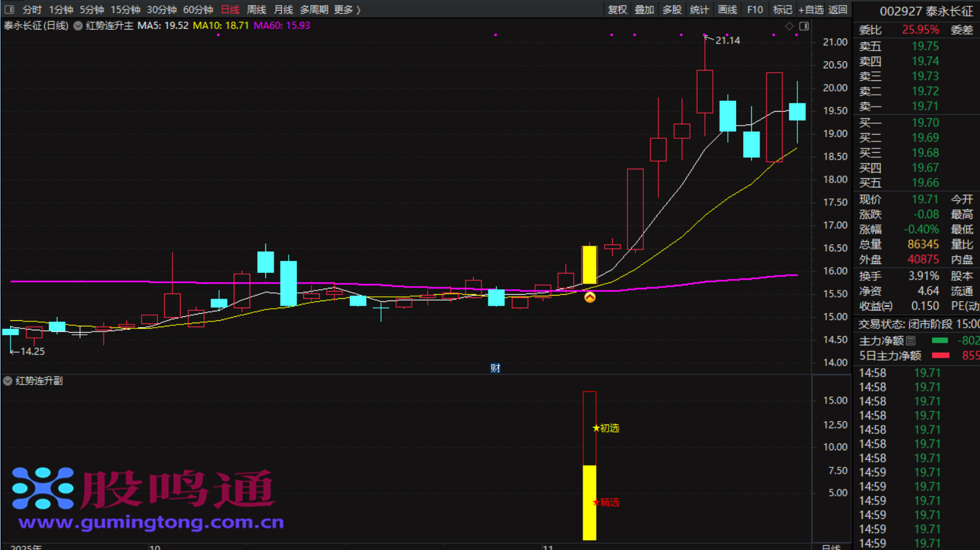Click the 返回 back button
Viewport: 980px width, 550px height.
point(838,9)
